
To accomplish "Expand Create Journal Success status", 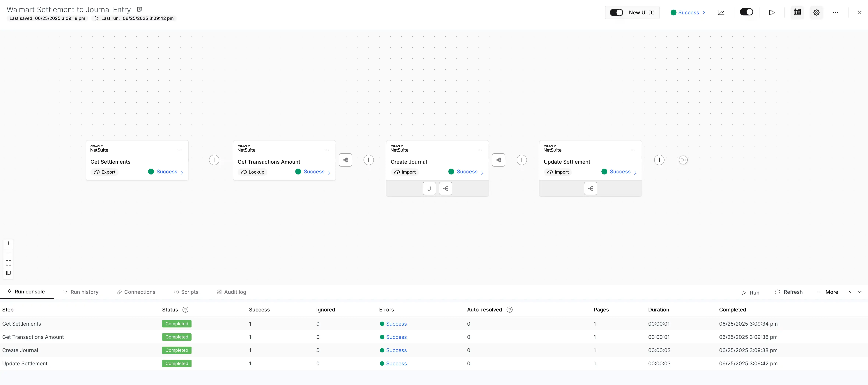I will 466,172.
